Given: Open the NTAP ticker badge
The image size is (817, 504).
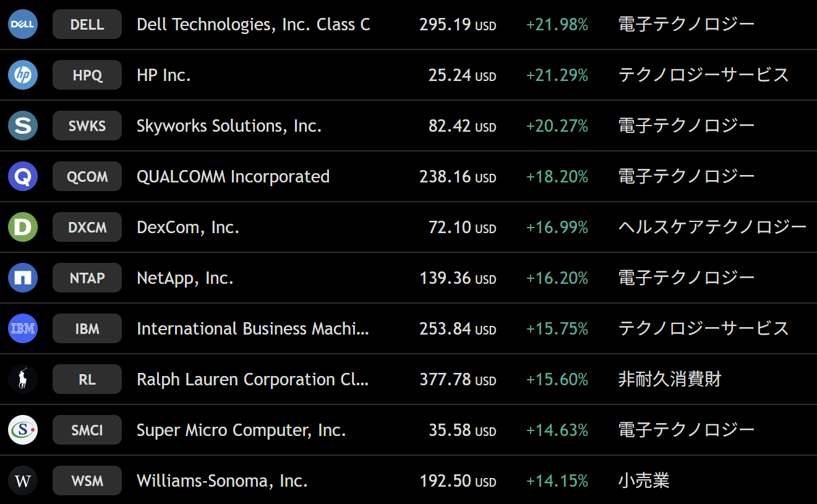Looking at the screenshot, I should tap(87, 278).
